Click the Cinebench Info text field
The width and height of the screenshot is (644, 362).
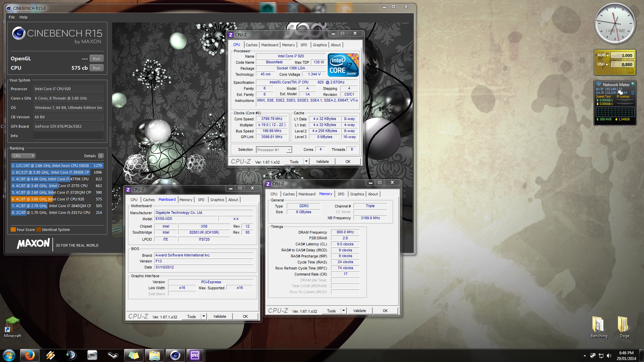point(68,136)
